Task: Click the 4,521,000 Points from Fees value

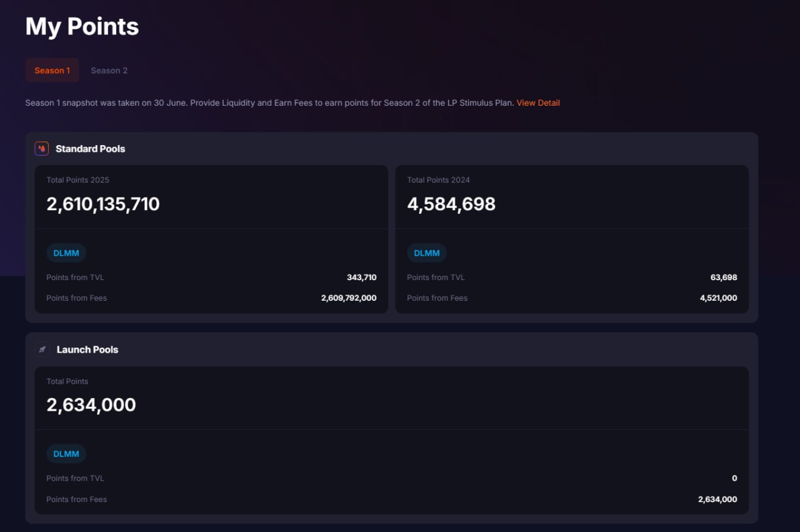Action: (x=719, y=298)
